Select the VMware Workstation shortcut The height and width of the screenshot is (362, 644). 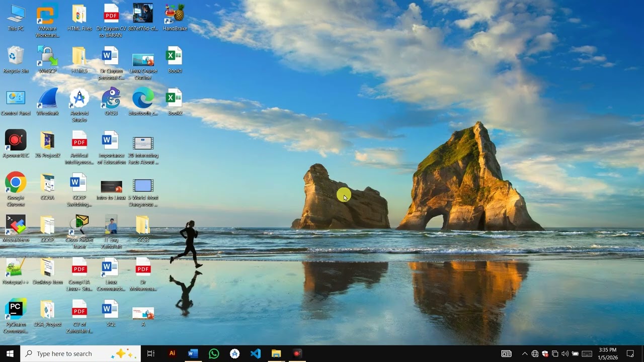(47, 21)
